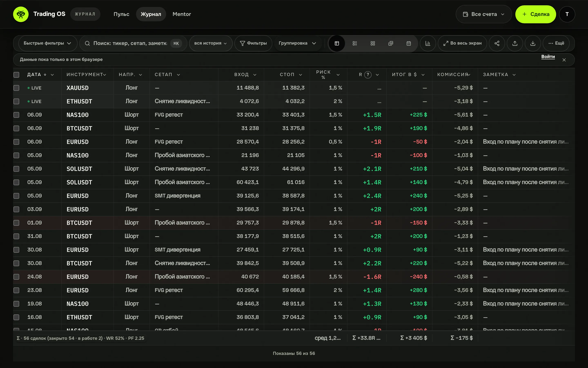Viewport: 588px width, 368px height.
Task: Click the Показаны 56 из 56 footer text
Action: [294, 353]
